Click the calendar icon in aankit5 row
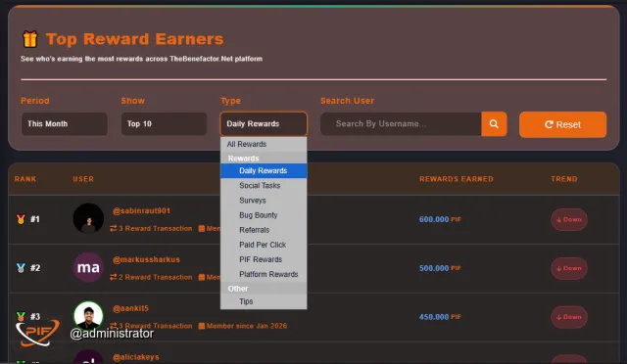 (x=202, y=326)
